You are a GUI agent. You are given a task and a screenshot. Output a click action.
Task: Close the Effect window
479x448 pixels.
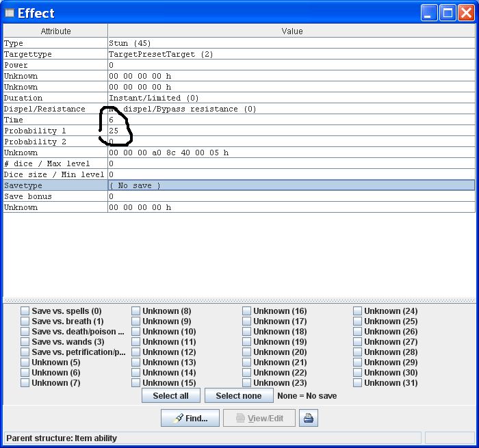tap(465, 12)
